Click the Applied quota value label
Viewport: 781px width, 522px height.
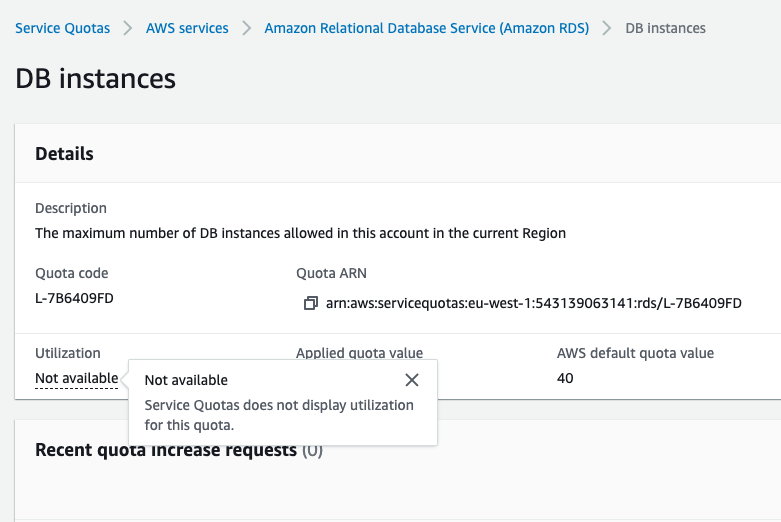(359, 353)
